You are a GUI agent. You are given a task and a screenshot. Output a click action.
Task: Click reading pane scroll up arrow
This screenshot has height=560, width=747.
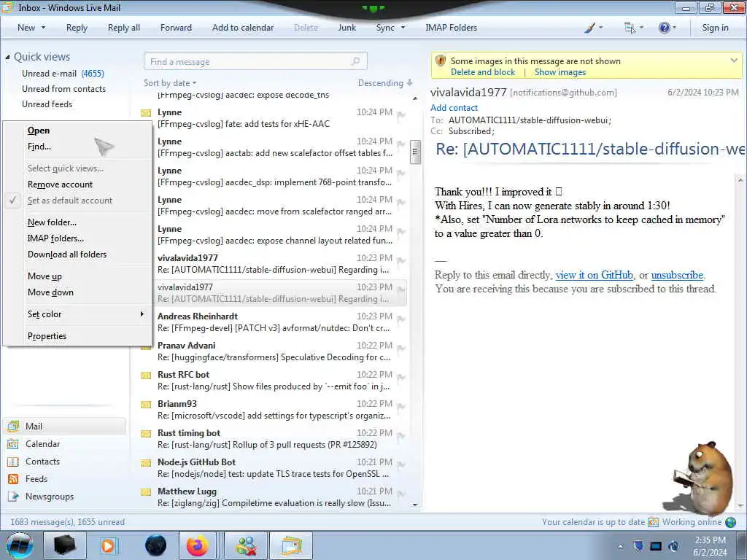click(x=740, y=180)
